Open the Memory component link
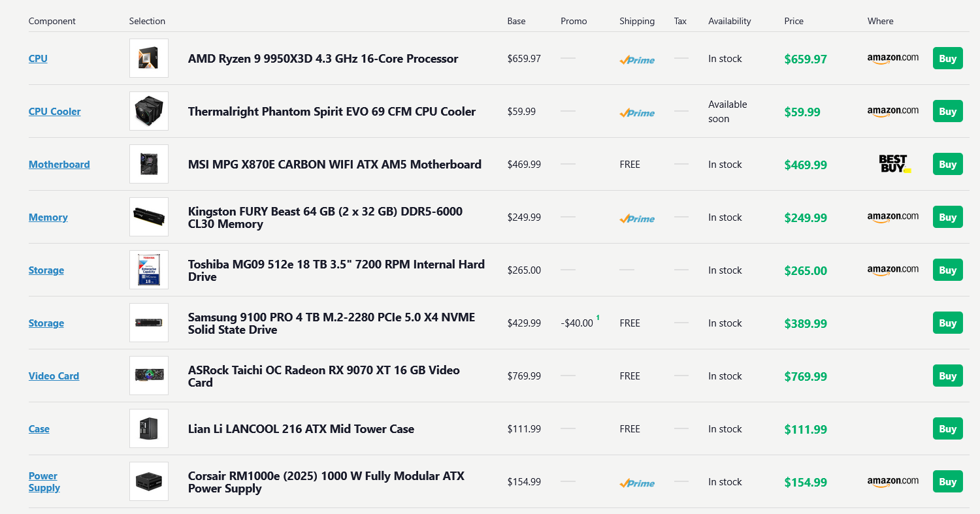Viewport: 980px width, 514px height. click(48, 217)
